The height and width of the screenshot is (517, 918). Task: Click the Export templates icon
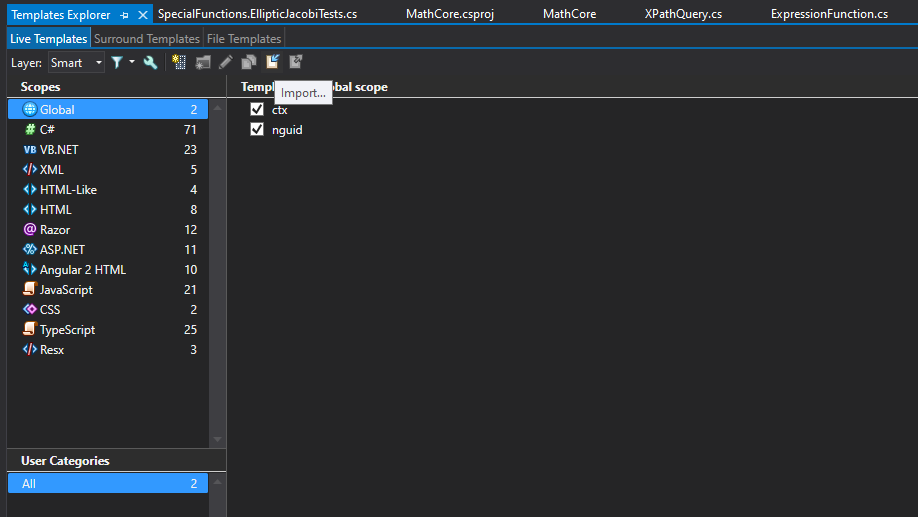[296, 61]
